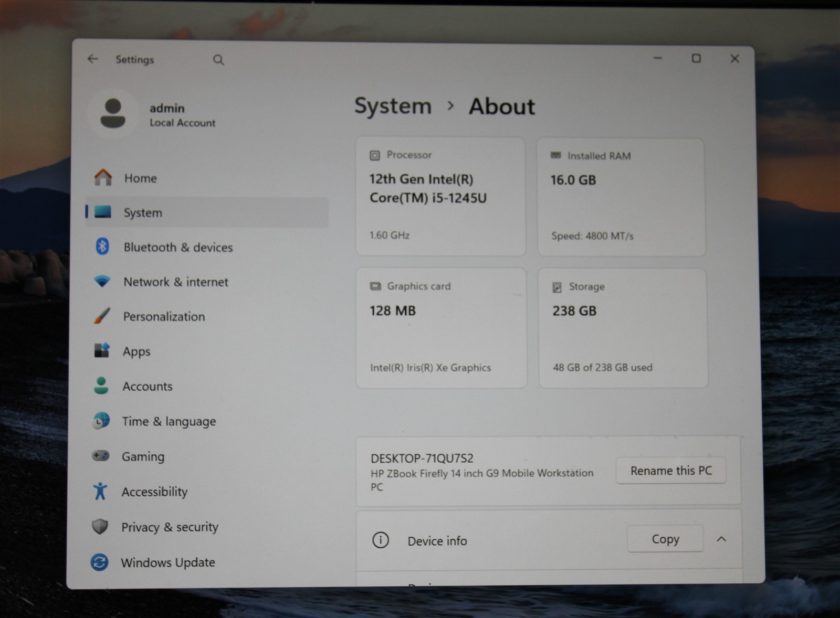Screen dimensions: 840x618
Task: Minimize the Settings window
Action: coord(657,58)
